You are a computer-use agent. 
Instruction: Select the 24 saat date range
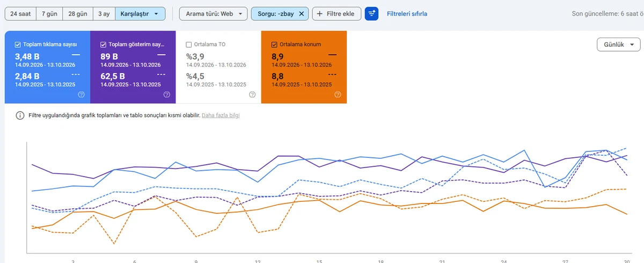21,13
